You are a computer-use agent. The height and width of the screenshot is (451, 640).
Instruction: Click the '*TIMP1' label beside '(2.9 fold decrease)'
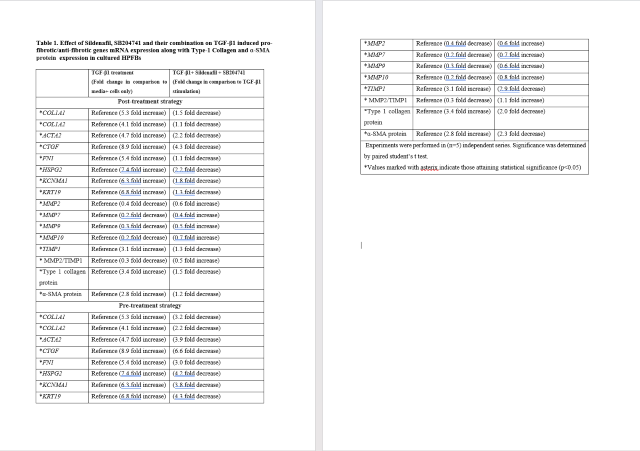[x=374, y=89]
